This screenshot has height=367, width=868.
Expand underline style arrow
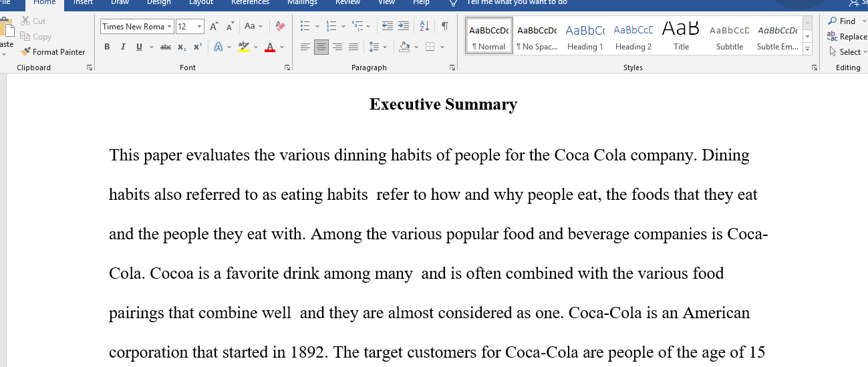click(152, 47)
